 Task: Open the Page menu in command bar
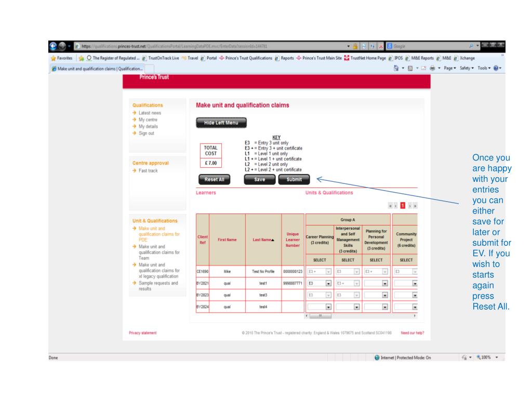tap(450, 68)
